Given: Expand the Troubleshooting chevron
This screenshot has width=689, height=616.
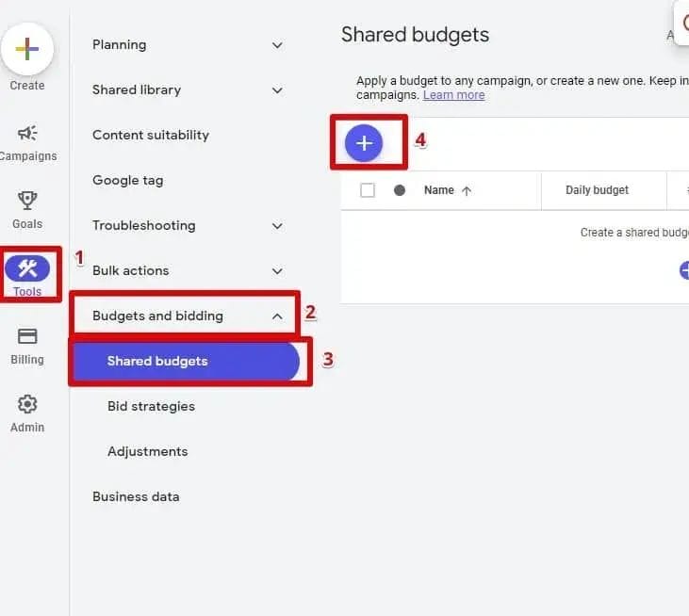Looking at the screenshot, I should point(277,226).
